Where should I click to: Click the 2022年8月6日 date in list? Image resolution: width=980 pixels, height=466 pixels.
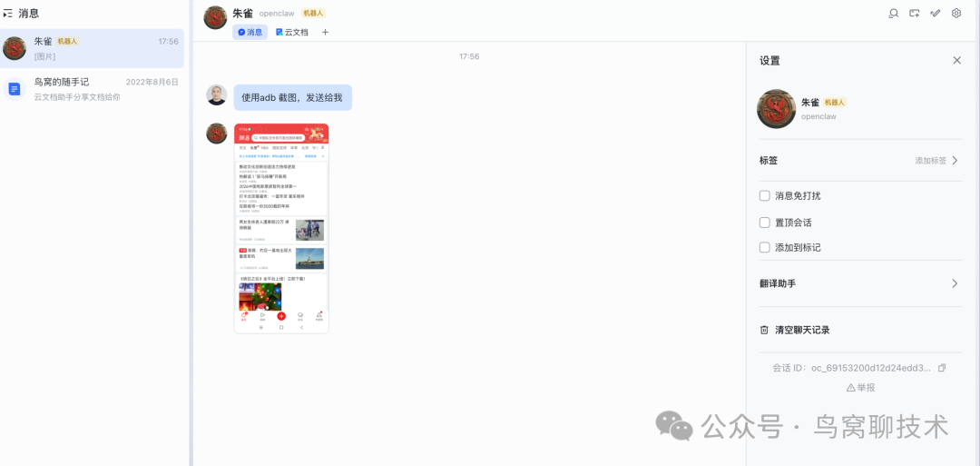(x=152, y=82)
